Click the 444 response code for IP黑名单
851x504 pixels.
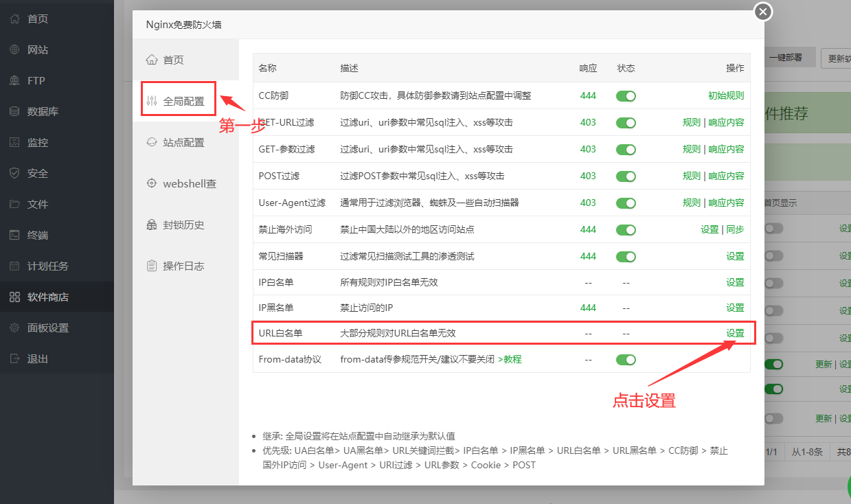(x=588, y=308)
